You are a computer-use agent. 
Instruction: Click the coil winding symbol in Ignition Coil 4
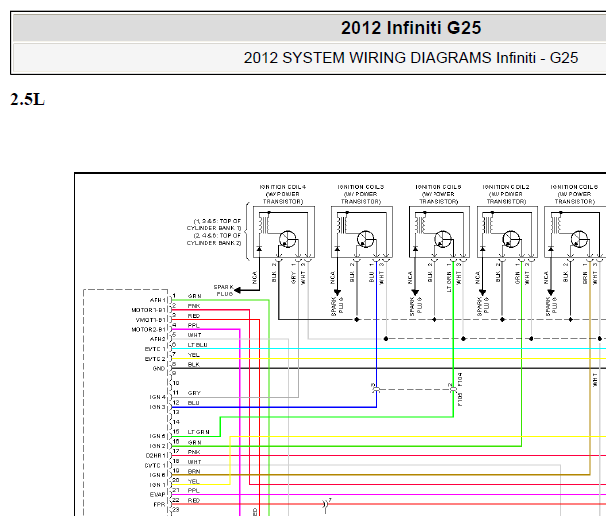tap(264, 225)
